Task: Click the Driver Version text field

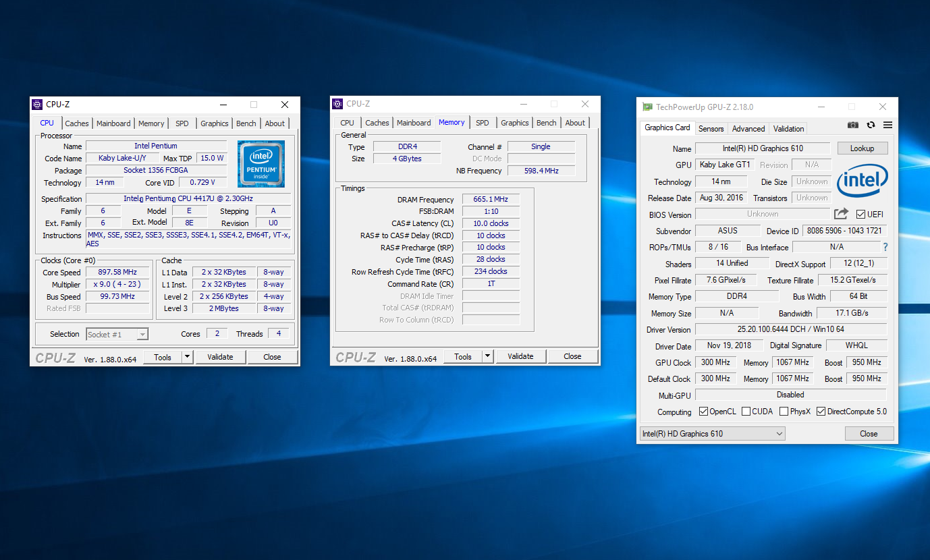Action: pyautogui.click(x=790, y=329)
